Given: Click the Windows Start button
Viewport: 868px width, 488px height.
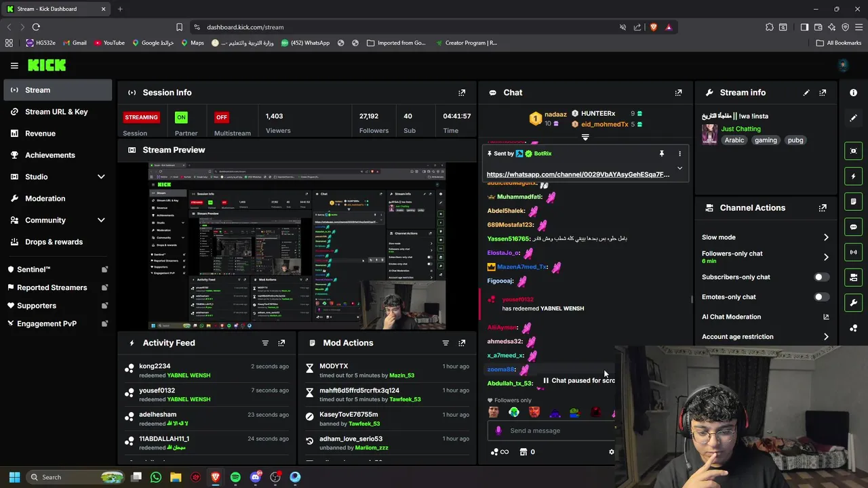Looking at the screenshot, I should click(x=14, y=477).
